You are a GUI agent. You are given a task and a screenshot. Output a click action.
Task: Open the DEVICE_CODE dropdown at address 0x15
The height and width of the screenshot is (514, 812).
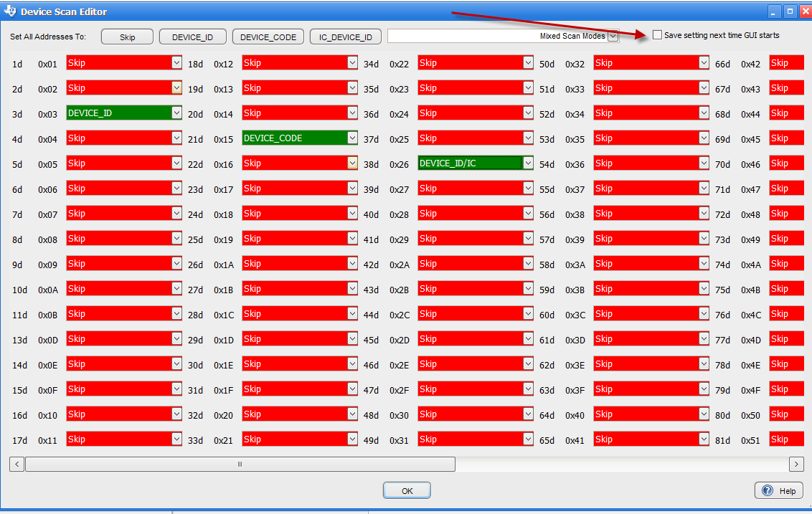coord(352,138)
